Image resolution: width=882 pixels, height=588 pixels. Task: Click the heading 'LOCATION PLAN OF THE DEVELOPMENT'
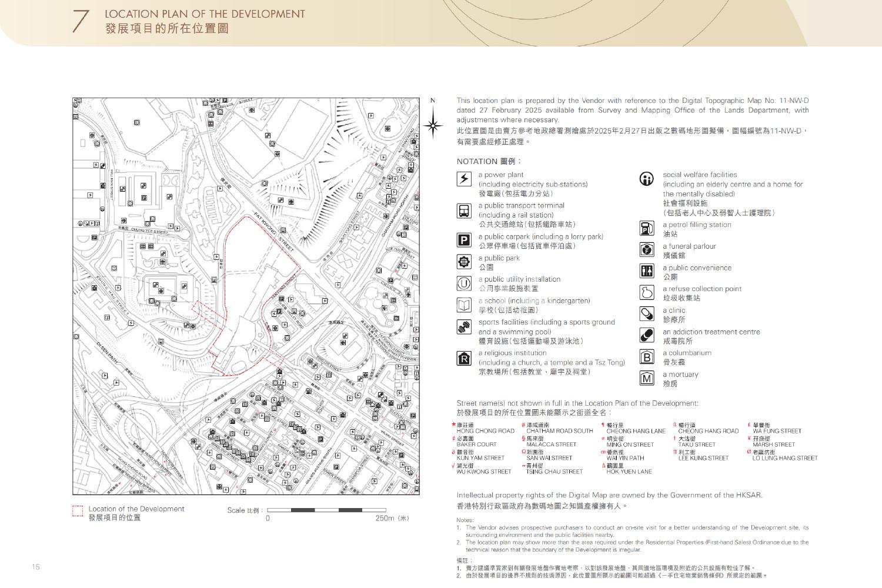(x=205, y=14)
